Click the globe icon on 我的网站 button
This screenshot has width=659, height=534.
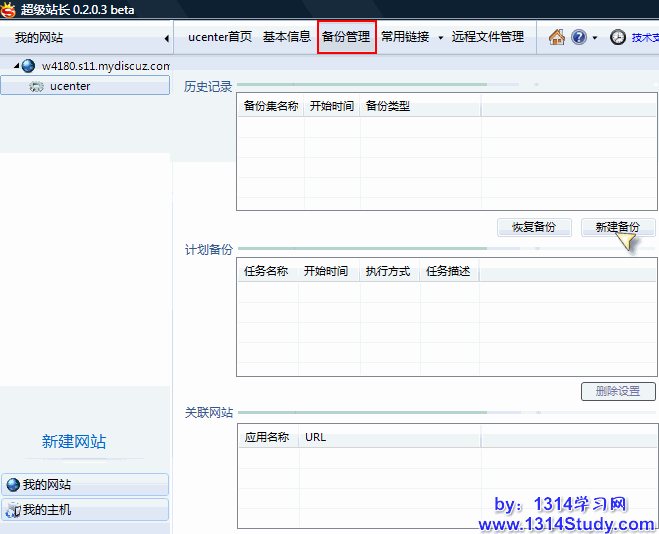[x=13, y=485]
